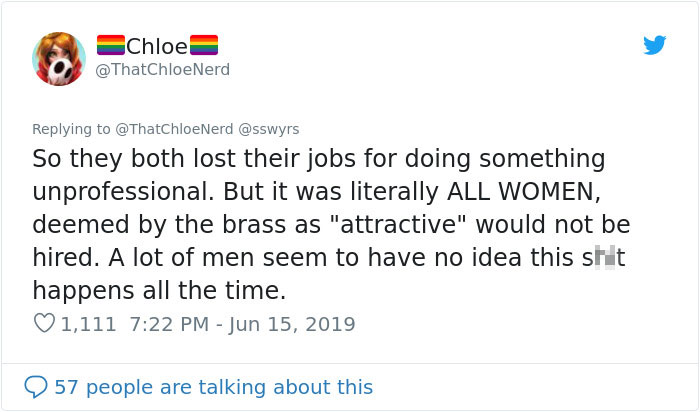Viewport: 700px width, 412px height.
Task: Open "57 people are talking about this"
Action: point(213,387)
